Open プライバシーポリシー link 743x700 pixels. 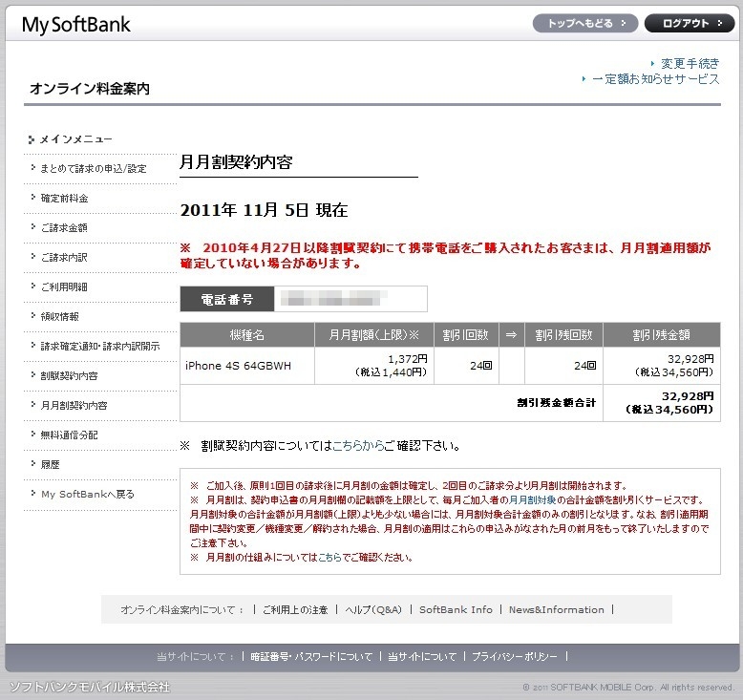point(515,657)
